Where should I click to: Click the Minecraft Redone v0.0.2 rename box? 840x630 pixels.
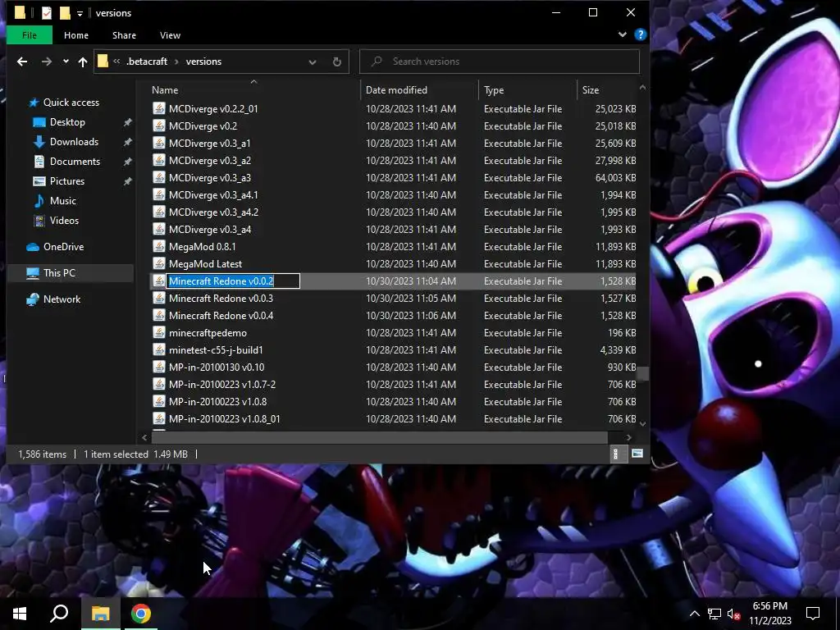tap(233, 281)
